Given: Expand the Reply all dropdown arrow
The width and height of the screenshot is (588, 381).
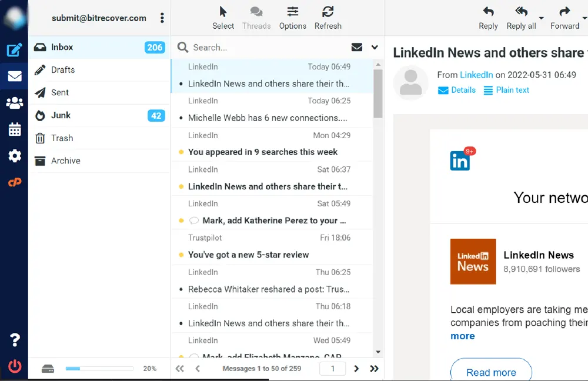Looking at the screenshot, I should pyautogui.click(x=541, y=18).
